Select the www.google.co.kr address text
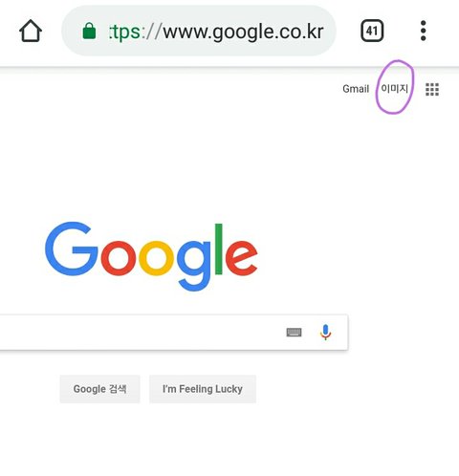 (244, 32)
